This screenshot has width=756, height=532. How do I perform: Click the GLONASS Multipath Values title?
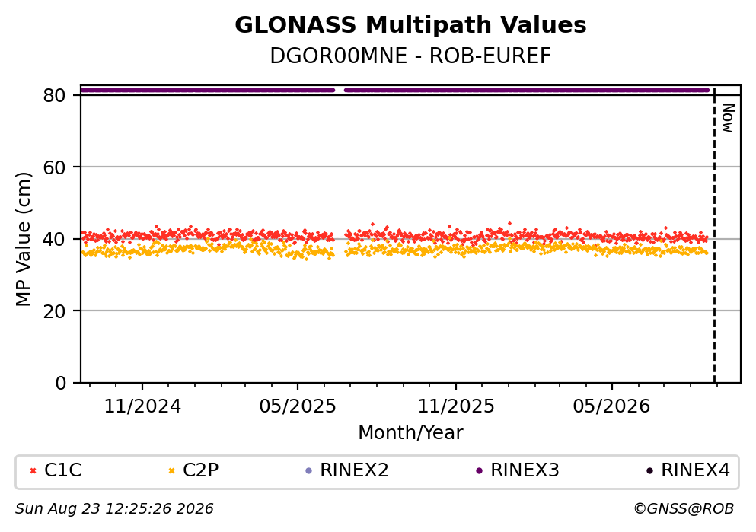click(x=410, y=25)
